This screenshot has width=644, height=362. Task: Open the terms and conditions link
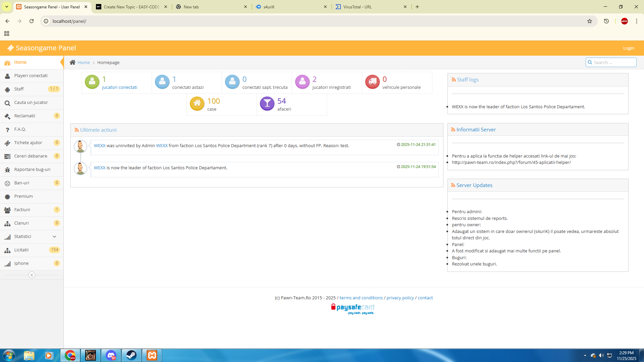click(361, 298)
